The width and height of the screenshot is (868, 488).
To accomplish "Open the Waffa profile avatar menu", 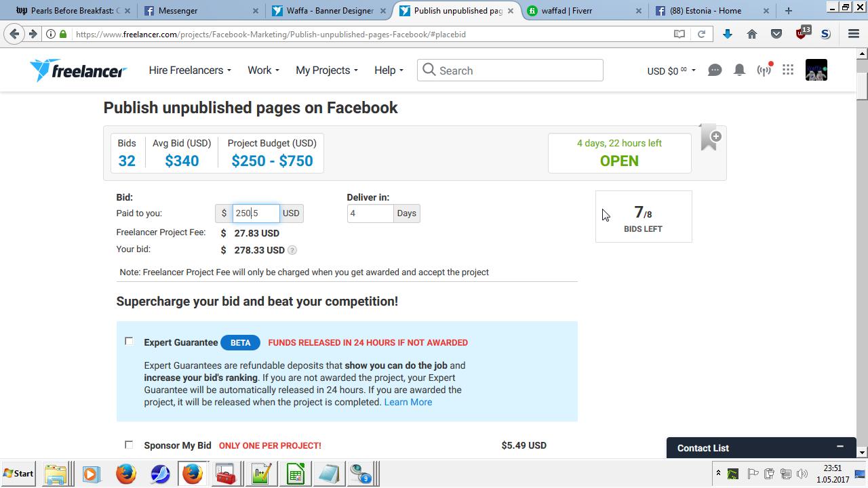I will pos(816,70).
